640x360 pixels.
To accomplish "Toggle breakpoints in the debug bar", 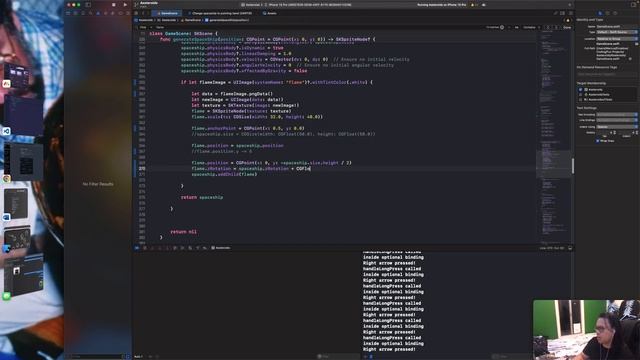I will tap(145, 248).
